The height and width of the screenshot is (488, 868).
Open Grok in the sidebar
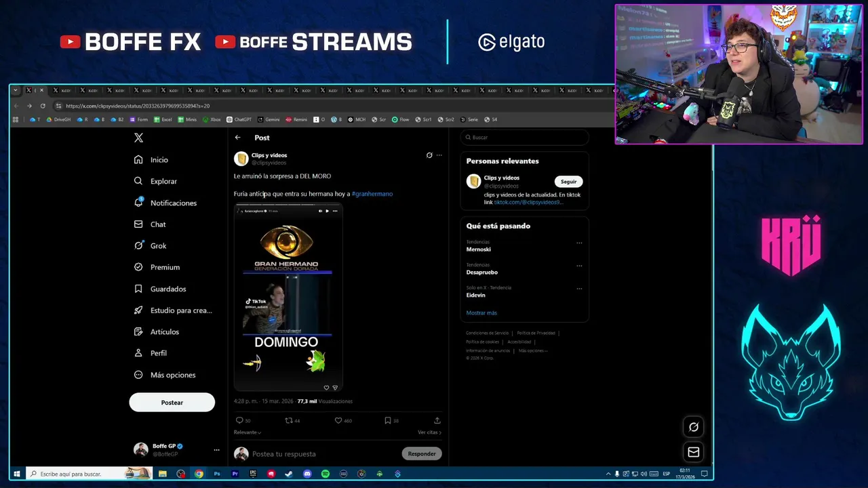point(150,245)
